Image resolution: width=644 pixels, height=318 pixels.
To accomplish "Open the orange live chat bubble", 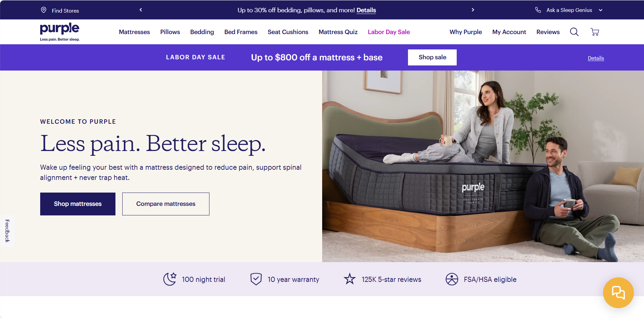I will 618,292.
